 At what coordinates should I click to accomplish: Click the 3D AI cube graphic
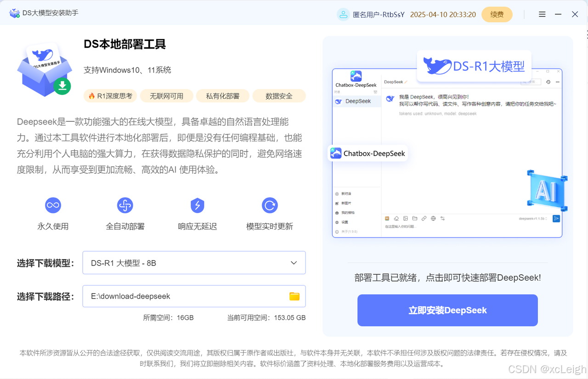pos(547,191)
